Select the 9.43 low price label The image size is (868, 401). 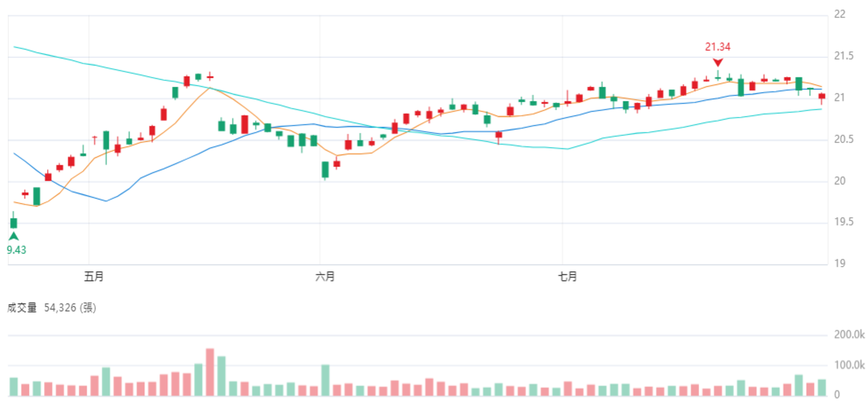17,250
